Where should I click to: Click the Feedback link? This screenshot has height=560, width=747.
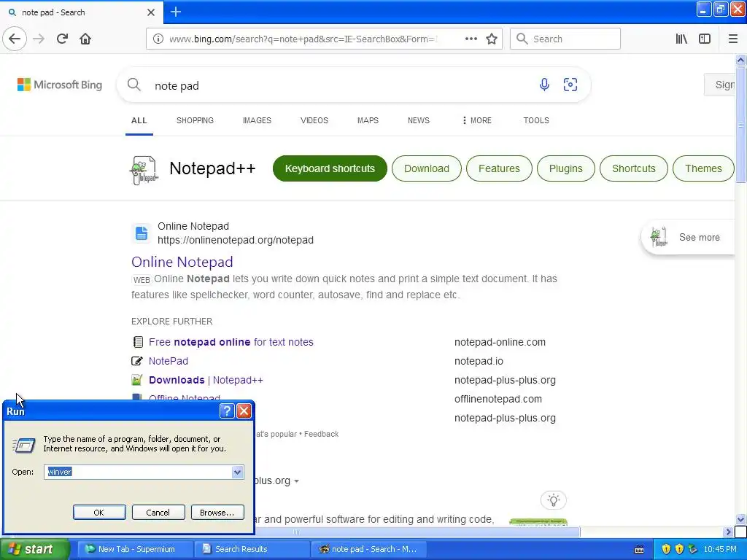(321, 434)
